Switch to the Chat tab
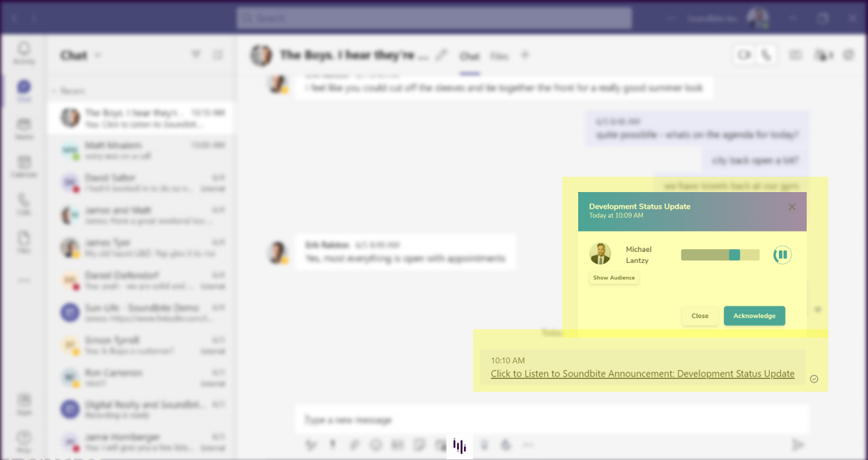Image resolution: width=868 pixels, height=460 pixels. [x=470, y=56]
